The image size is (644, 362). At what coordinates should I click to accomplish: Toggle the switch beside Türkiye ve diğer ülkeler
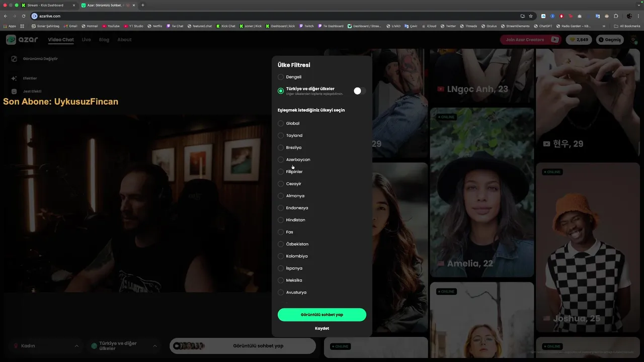coord(359,91)
